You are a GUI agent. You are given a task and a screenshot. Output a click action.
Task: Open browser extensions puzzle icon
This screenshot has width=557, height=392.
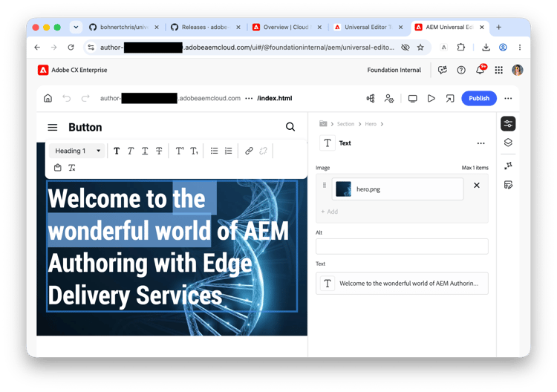coord(460,48)
